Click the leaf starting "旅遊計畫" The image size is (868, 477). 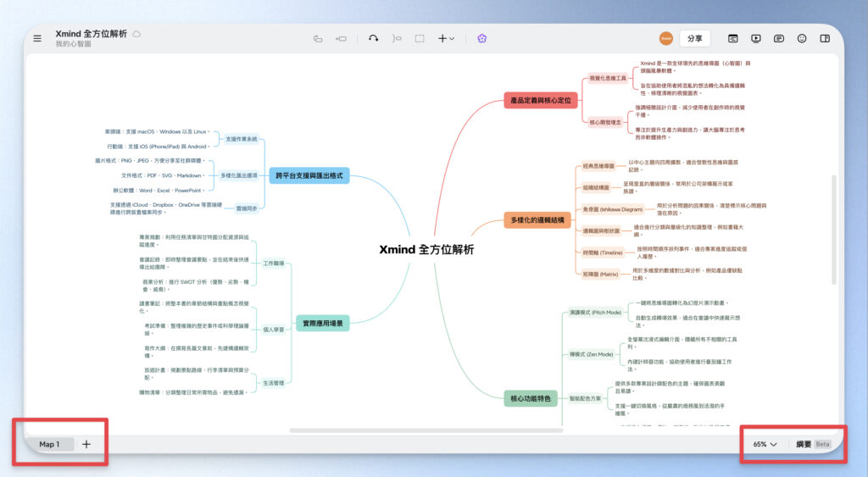pyautogui.click(x=197, y=374)
